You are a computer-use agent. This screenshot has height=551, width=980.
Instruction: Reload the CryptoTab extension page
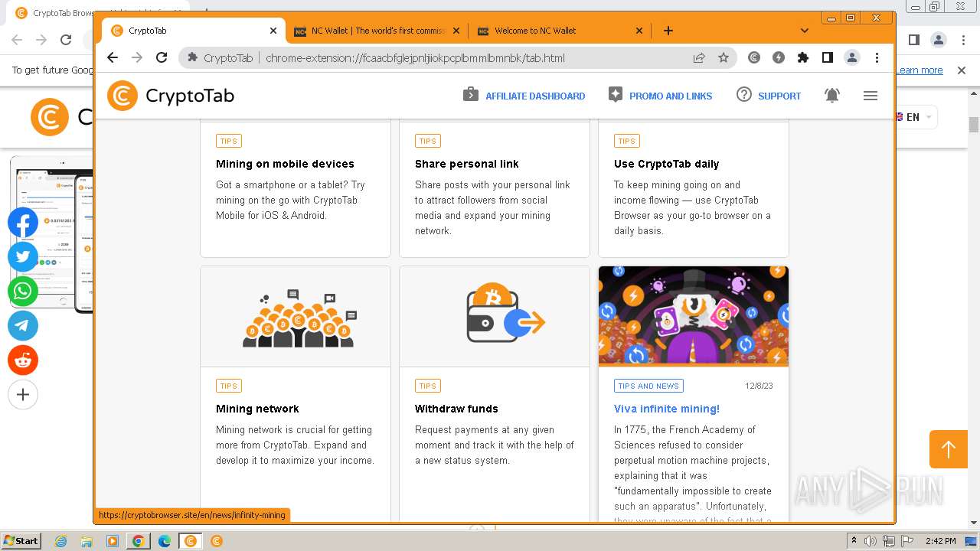162,57
